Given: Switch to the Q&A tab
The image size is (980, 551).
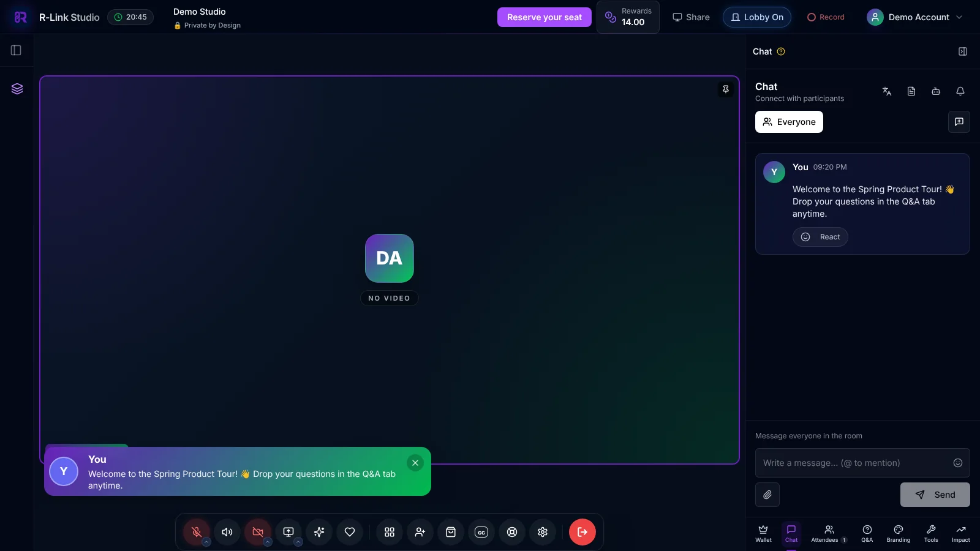Looking at the screenshot, I should [x=867, y=533].
